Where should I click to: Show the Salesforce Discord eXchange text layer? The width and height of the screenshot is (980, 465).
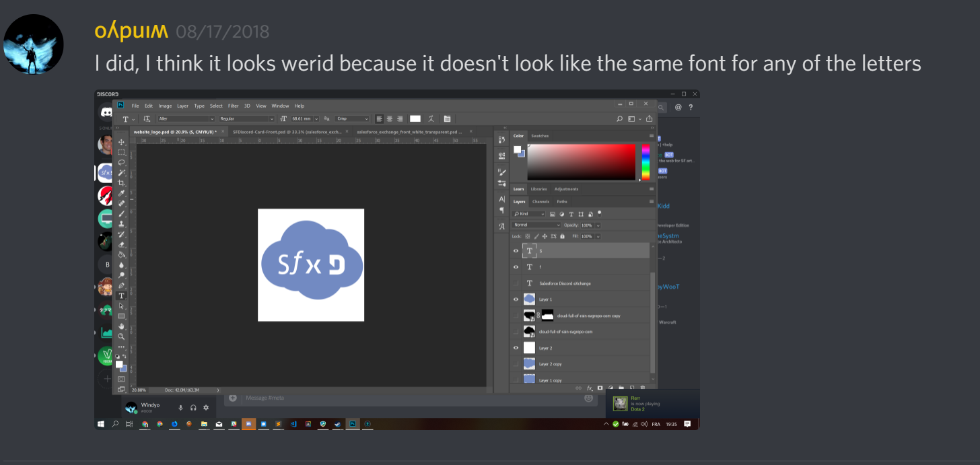[x=516, y=283]
